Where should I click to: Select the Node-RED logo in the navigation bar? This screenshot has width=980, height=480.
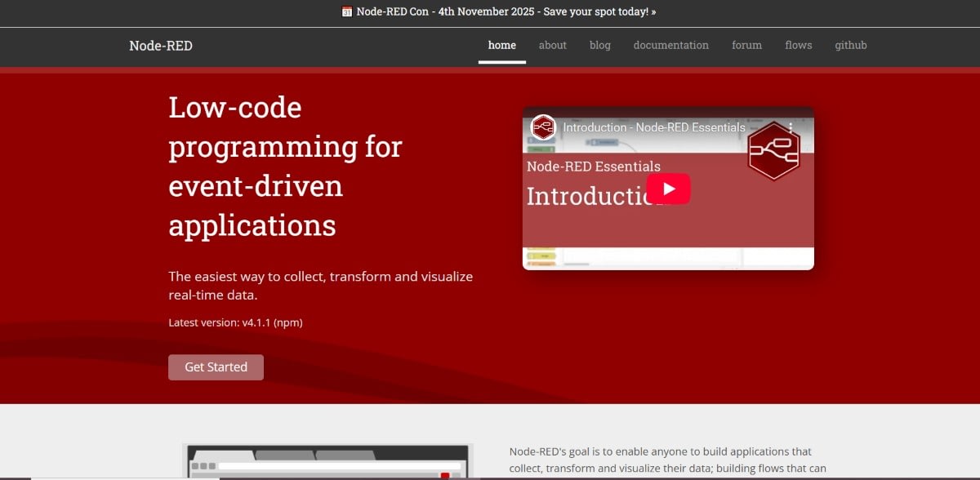(x=160, y=46)
